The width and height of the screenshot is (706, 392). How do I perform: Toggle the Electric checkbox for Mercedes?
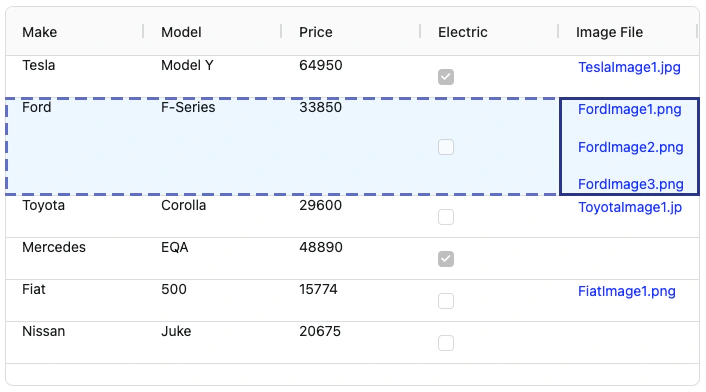[446, 259]
